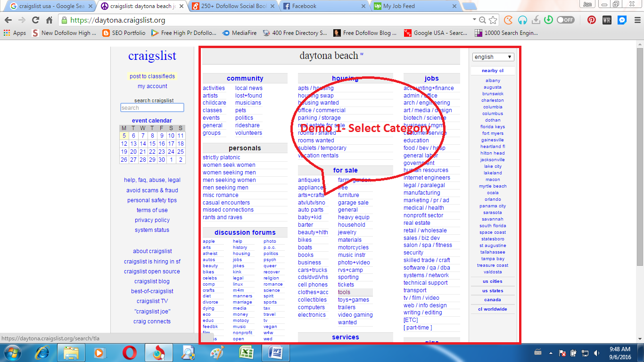Open the web / info design jobs link

click(425, 305)
